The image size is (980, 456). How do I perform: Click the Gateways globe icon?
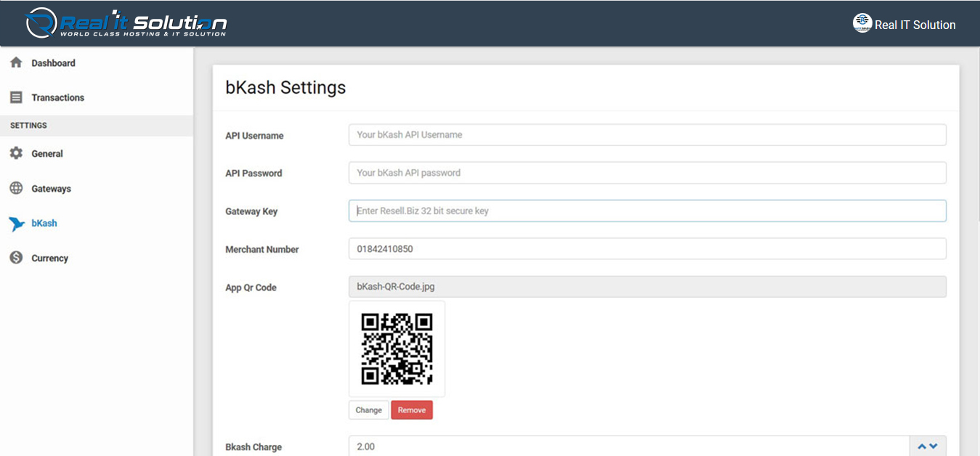(16, 189)
